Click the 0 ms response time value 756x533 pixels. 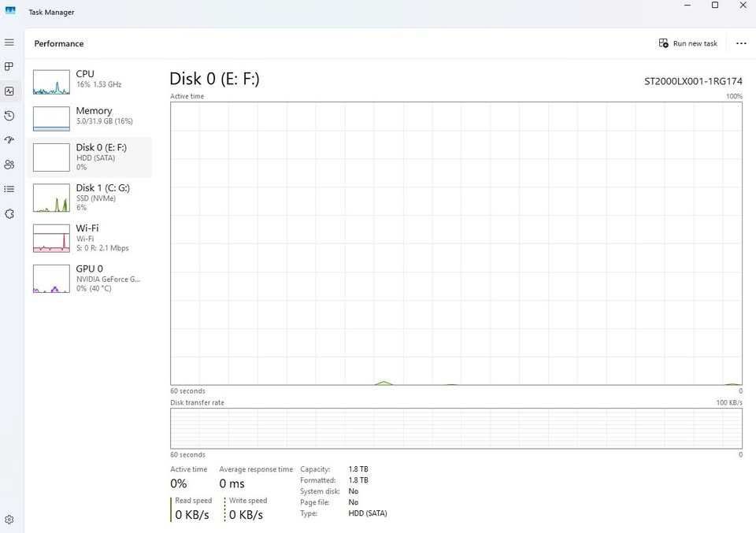point(232,483)
